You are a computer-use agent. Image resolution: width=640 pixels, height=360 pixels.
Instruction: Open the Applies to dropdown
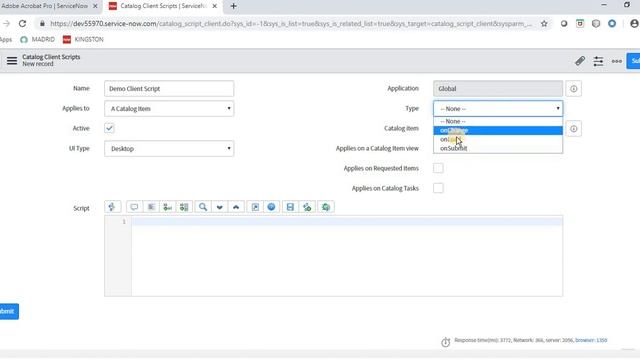pos(169,109)
